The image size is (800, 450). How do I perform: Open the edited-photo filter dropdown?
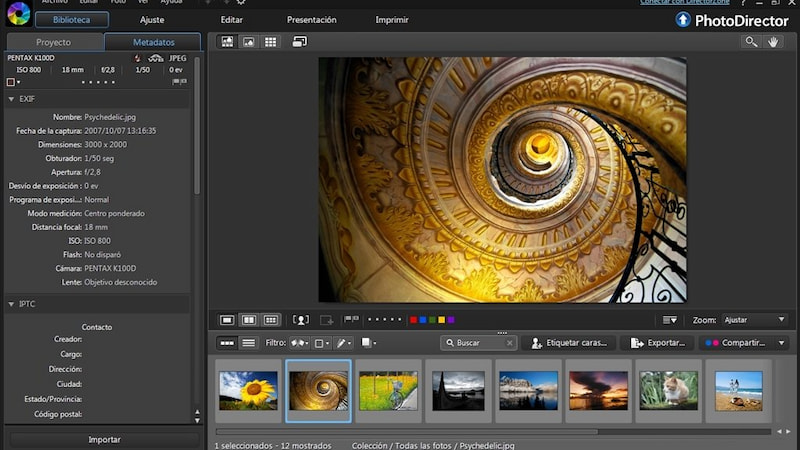point(343,343)
